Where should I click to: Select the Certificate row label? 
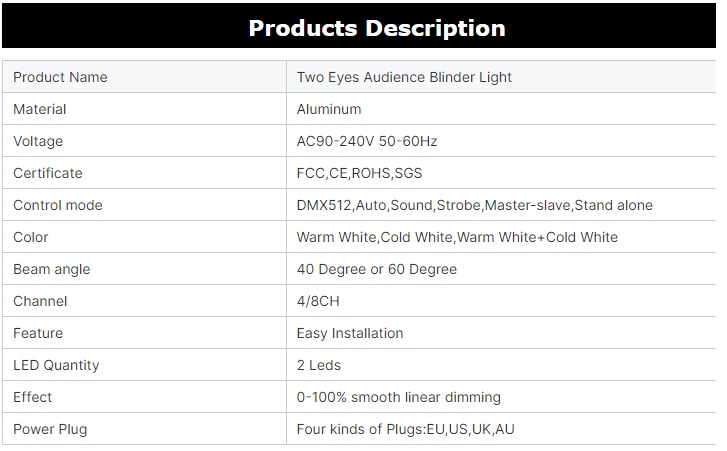point(48,173)
